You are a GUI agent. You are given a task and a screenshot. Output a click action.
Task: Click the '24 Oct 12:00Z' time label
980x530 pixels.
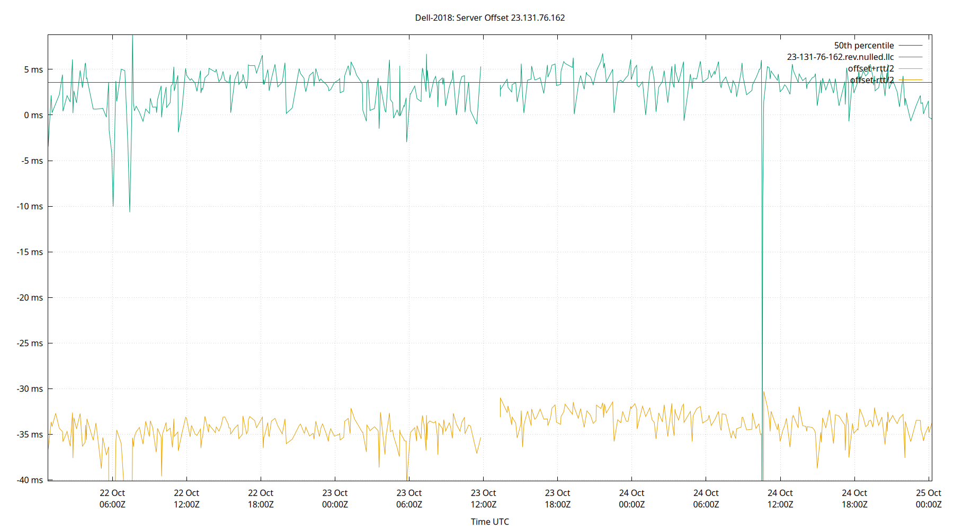(780, 499)
